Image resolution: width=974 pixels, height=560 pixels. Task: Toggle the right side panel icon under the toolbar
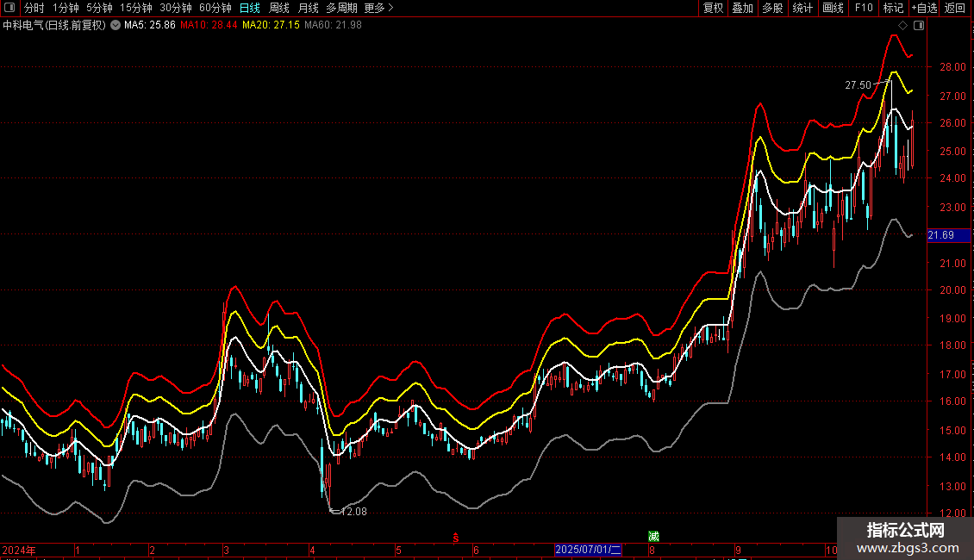[919, 26]
